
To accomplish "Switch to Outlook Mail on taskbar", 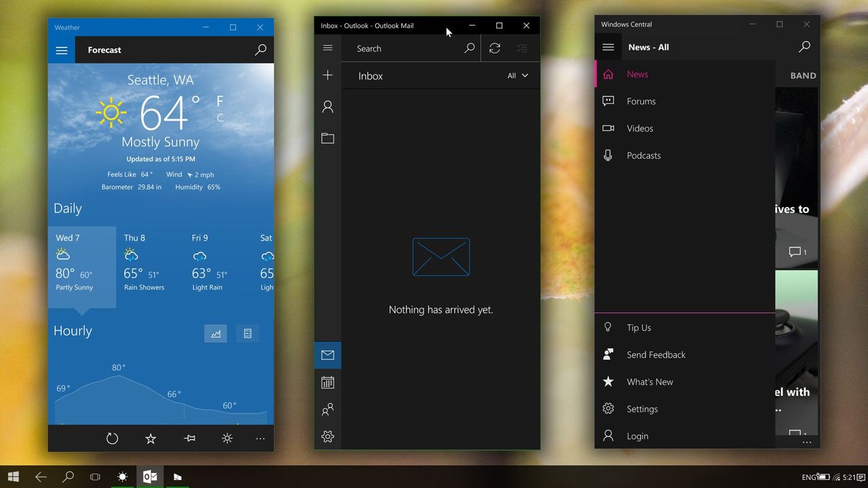I will click(x=149, y=477).
